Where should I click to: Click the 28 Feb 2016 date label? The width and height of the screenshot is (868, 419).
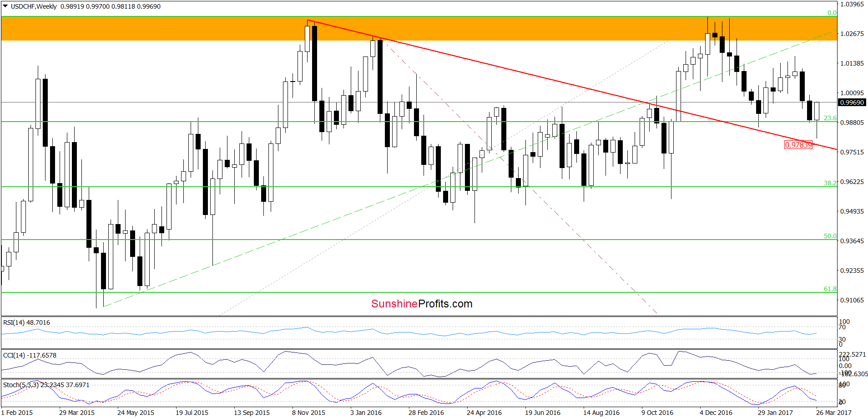pyautogui.click(x=426, y=413)
